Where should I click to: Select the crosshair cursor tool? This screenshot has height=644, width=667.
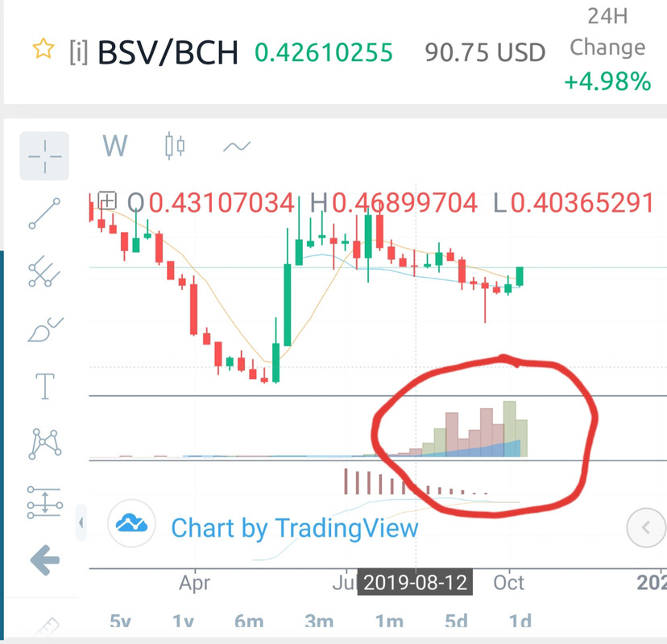point(44,156)
